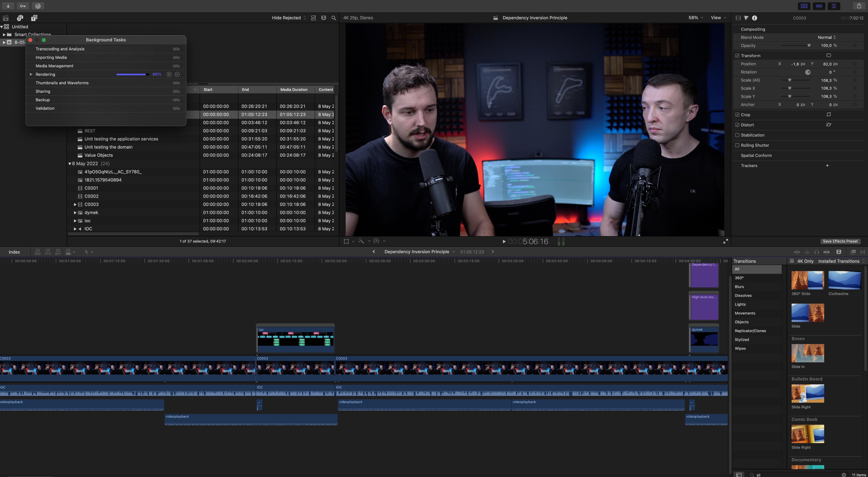Expand the C0003 clip disclosure triangle
The height and width of the screenshot is (477, 868).
[x=75, y=204]
